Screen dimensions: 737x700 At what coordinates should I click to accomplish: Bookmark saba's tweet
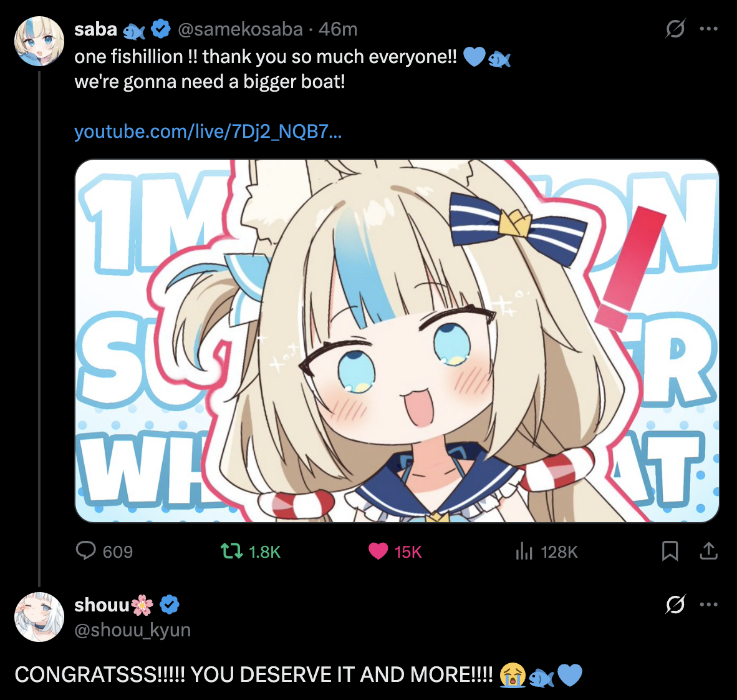coord(670,551)
